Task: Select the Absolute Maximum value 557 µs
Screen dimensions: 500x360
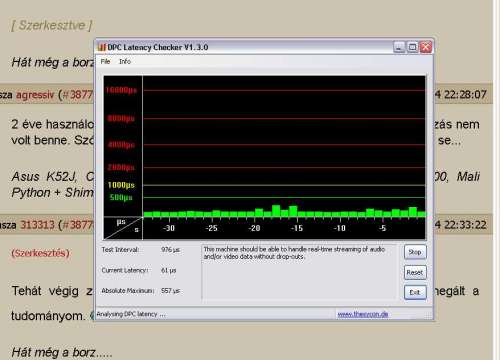Action: (x=170, y=291)
